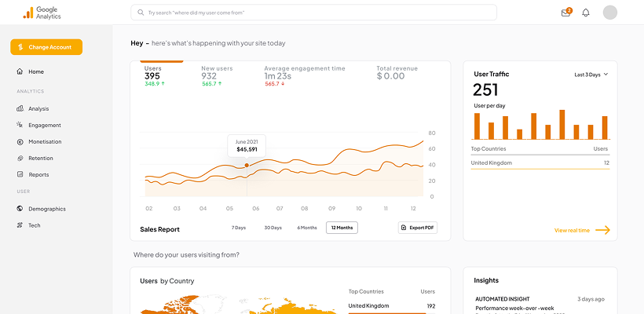The height and width of the screenshot is (314, 644).
Task: Open the mail inbox icon
Action: (x=565, y=13)
